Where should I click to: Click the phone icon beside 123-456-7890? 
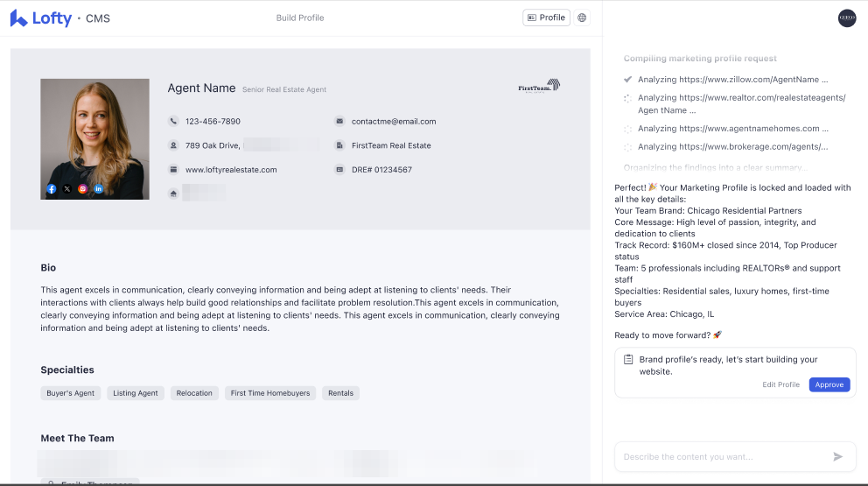[173, 122]
